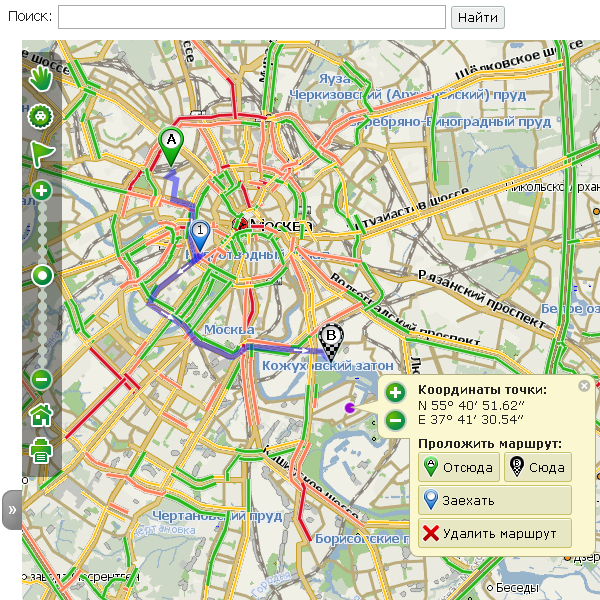Click waypoint marker 1 on route
The width and height of the screenshot is (600, 600).
(199, 235)
